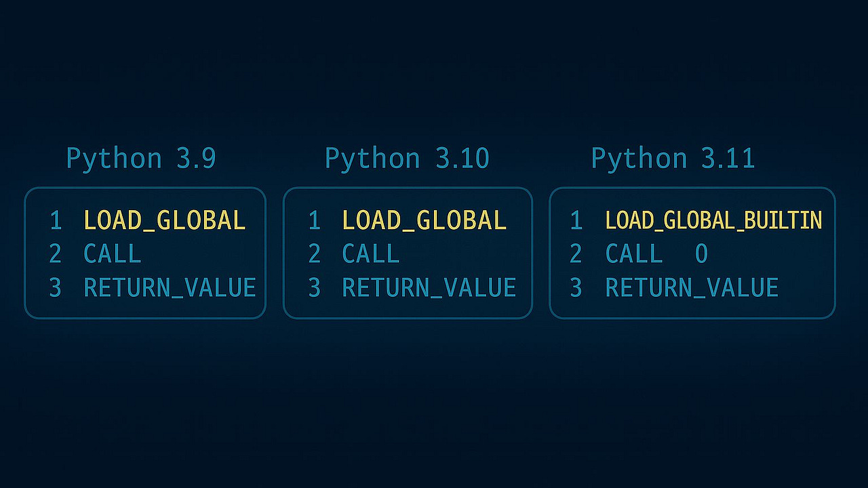Click line number 1 in the Python 3.9 box

point(56,220)
